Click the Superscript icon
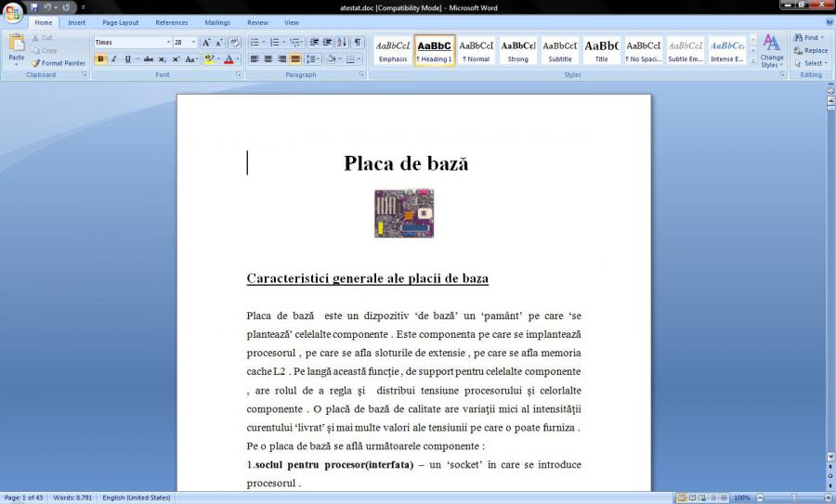The width and height of the screenshot is (836, 504). click(176, 59)
